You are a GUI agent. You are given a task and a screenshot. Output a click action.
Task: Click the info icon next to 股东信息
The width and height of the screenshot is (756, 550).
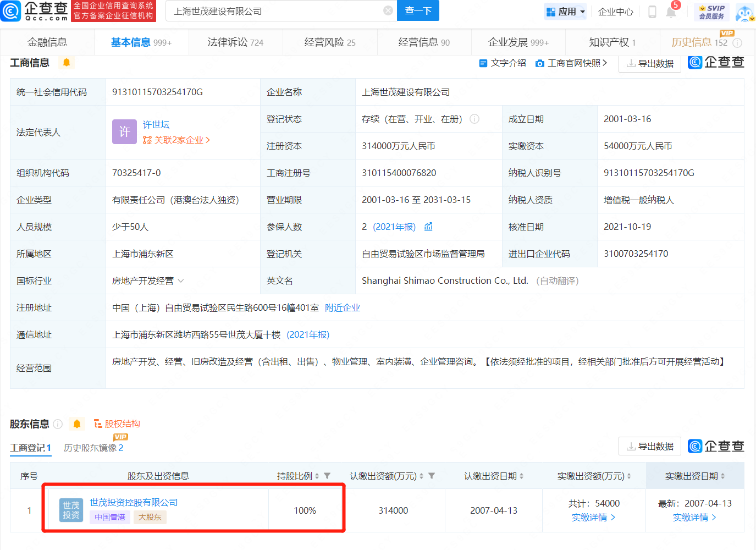point(58,424)
